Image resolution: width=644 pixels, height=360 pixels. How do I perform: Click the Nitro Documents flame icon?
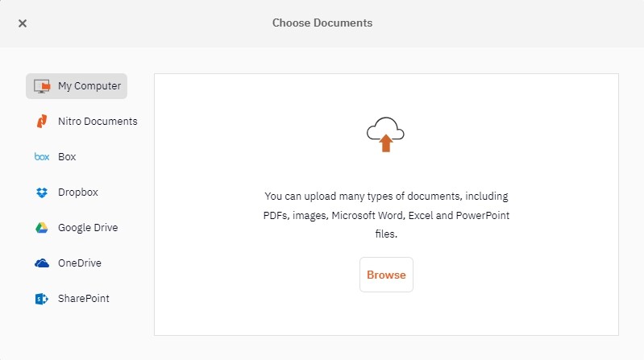click(42, 122)
